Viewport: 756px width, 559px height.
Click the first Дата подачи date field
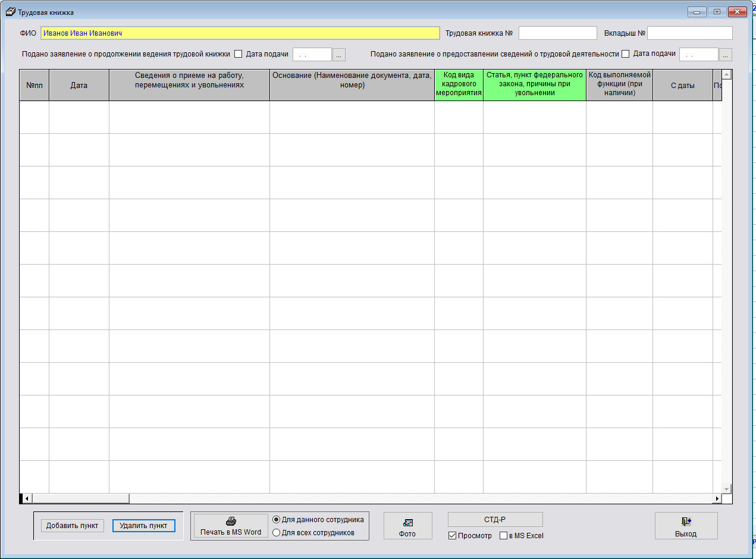[x=312, y=55]
